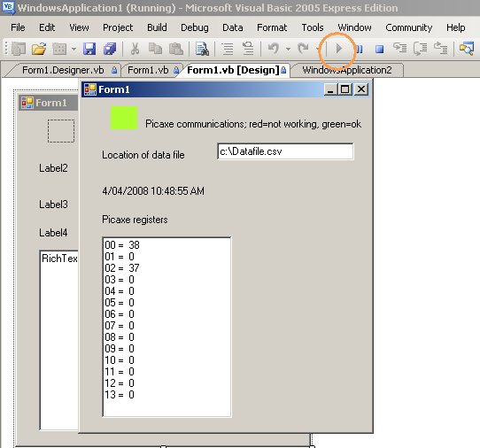This screenshot has width=480, height=448.
Task: Click the Undo arrow icon
Action: [274, 49]
